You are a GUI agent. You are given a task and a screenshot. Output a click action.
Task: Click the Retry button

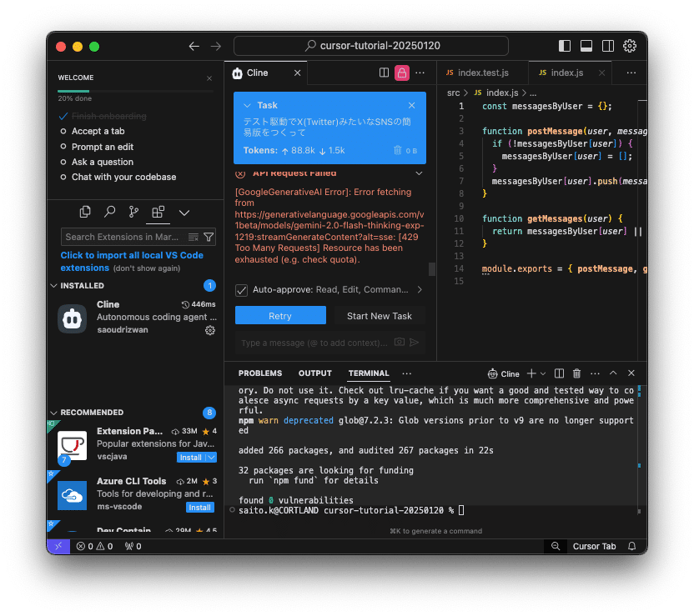[280, 316]
